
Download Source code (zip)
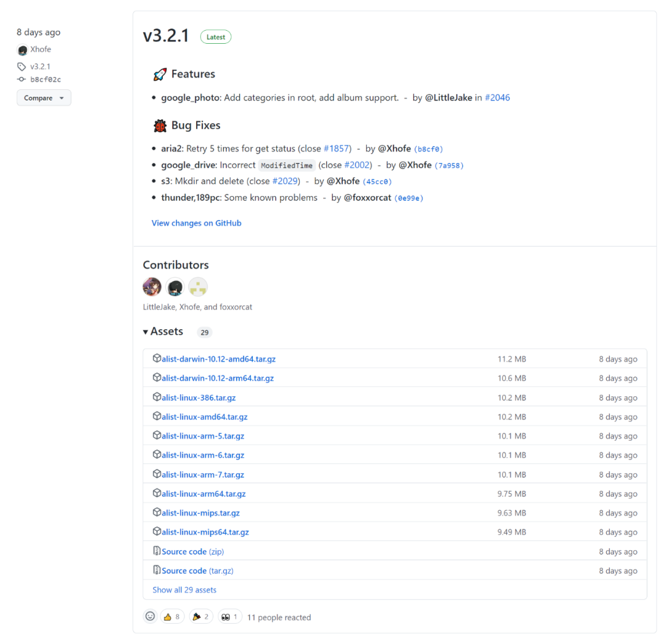[193, 552]
